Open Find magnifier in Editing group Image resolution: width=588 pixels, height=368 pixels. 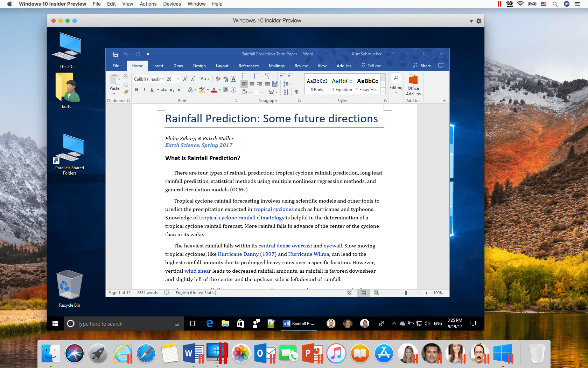click(396, 78)
